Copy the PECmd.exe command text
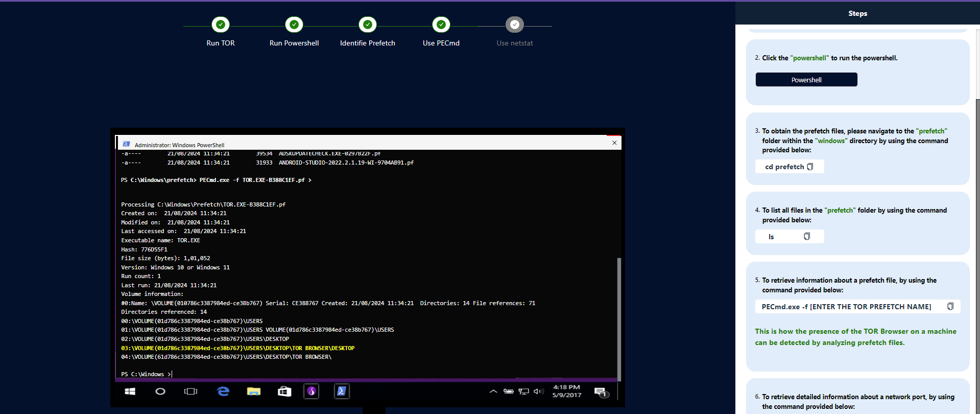The width and height of the screenshot is (980, 414). (x=950, y=307)
